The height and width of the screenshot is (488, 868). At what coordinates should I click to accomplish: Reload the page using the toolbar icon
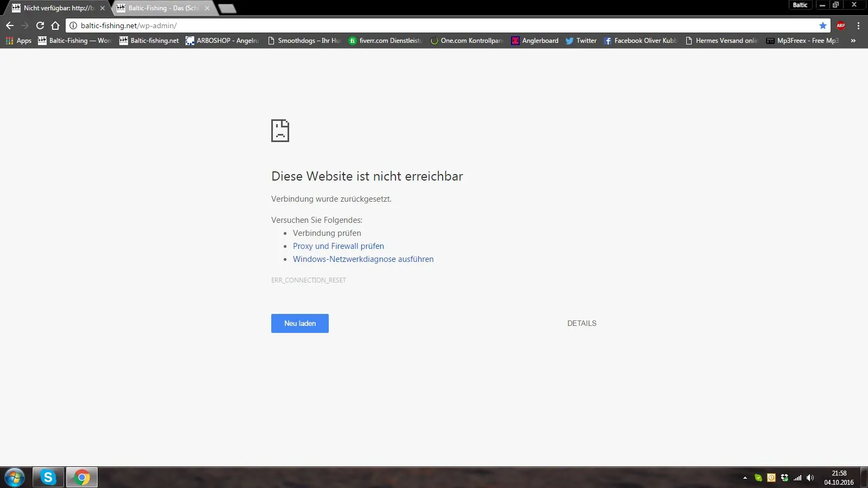coord(40,25)
